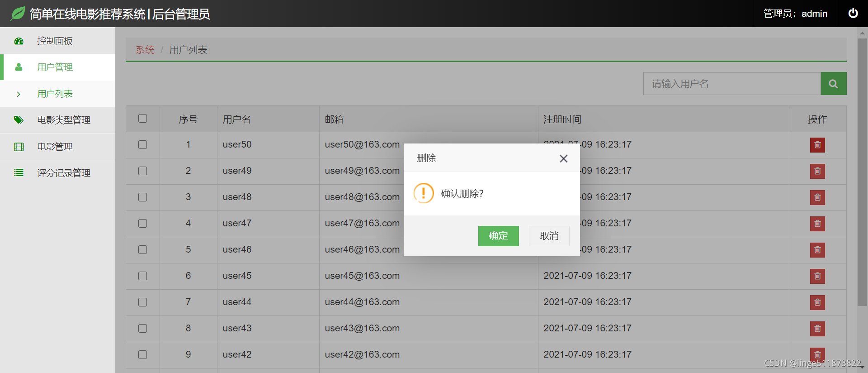Open 用户列表 submenu item

click(x=57, y=94)
